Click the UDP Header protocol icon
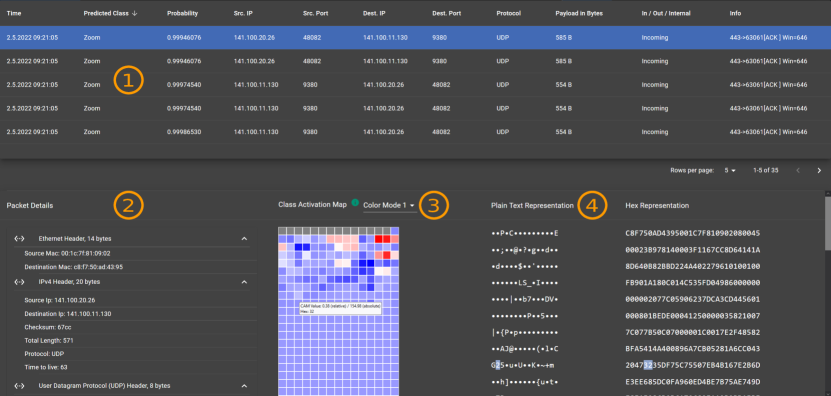Image resolution: width=831 pixels, height=396 pixels. 19,385
